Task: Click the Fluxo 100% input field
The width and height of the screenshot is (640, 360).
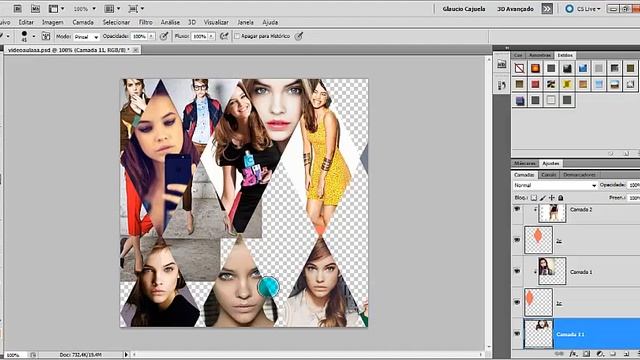Action: [200, 36]
